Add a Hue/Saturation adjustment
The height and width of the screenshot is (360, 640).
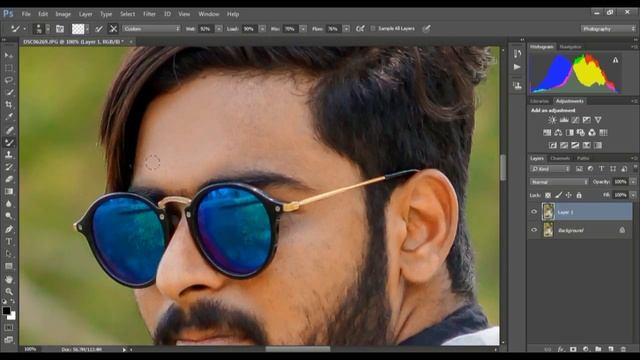coord(547,133)
